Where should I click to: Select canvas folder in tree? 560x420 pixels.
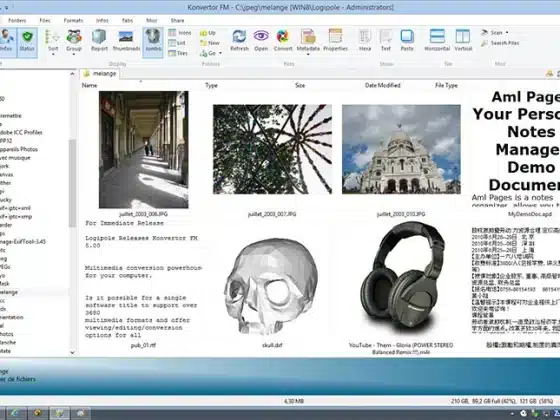tap(7, 175)
